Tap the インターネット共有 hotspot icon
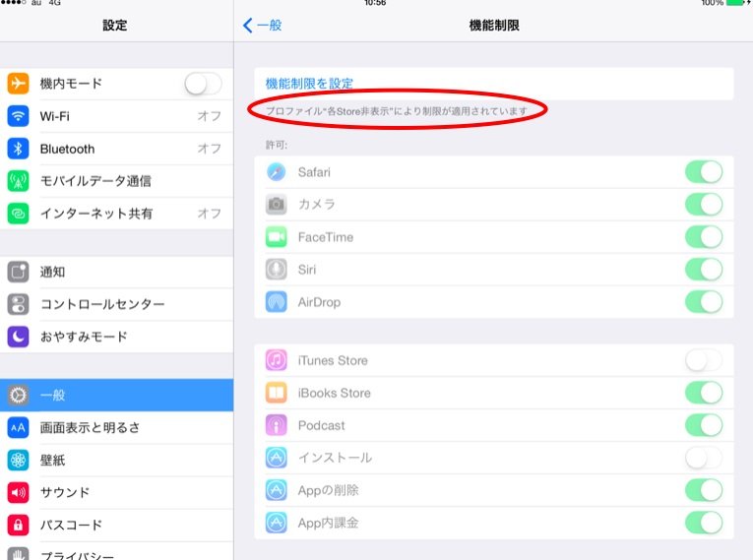 coord(18,214)
